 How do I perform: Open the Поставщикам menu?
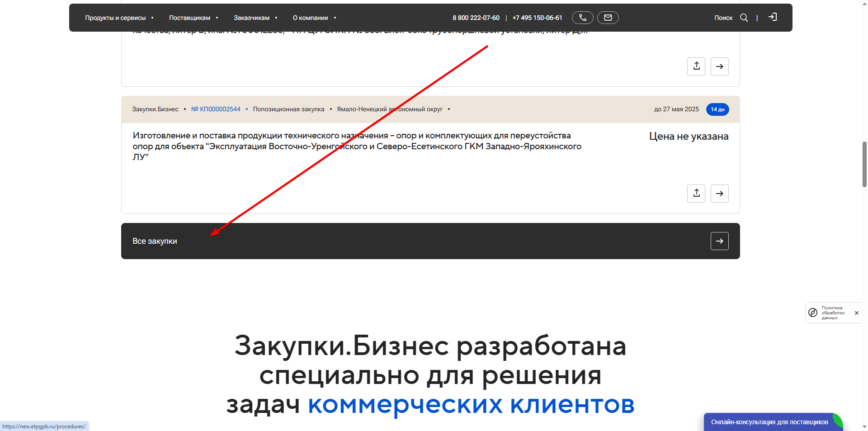[190, 18]
